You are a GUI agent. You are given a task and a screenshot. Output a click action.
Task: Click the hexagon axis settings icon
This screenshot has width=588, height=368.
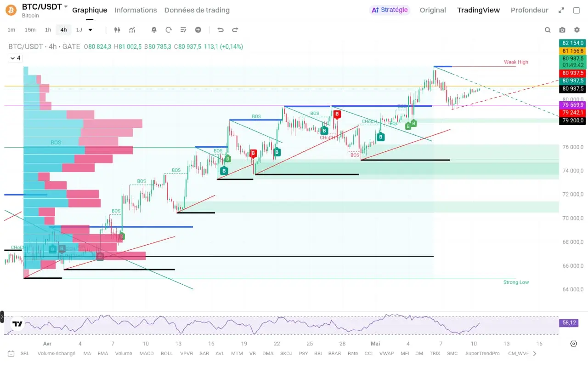[x=573, y=344]
